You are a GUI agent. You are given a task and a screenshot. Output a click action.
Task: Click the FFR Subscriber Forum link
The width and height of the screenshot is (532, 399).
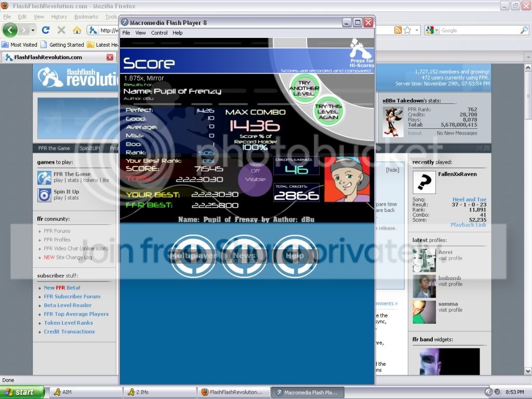coord(72,297)
